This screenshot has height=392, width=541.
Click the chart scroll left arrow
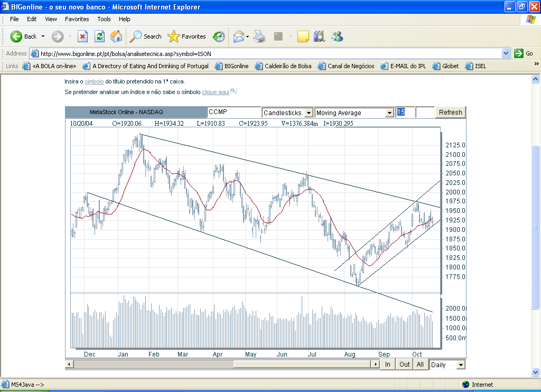69,364
